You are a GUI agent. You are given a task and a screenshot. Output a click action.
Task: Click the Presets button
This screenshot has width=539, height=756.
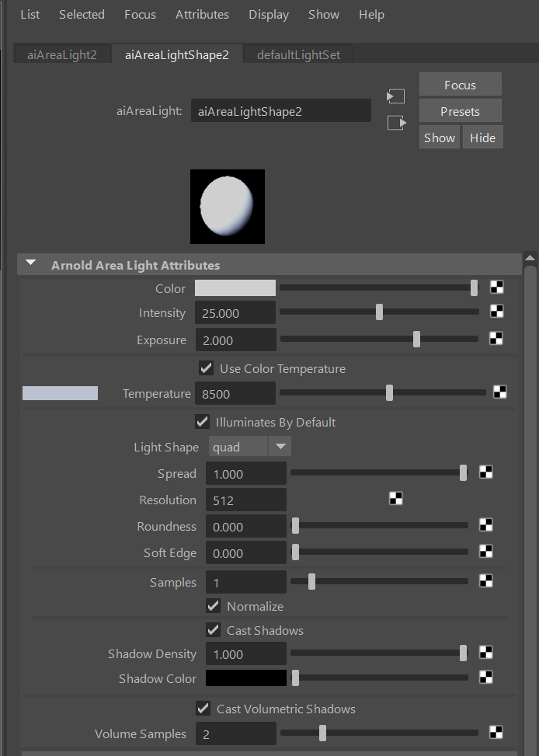[460, 111]
